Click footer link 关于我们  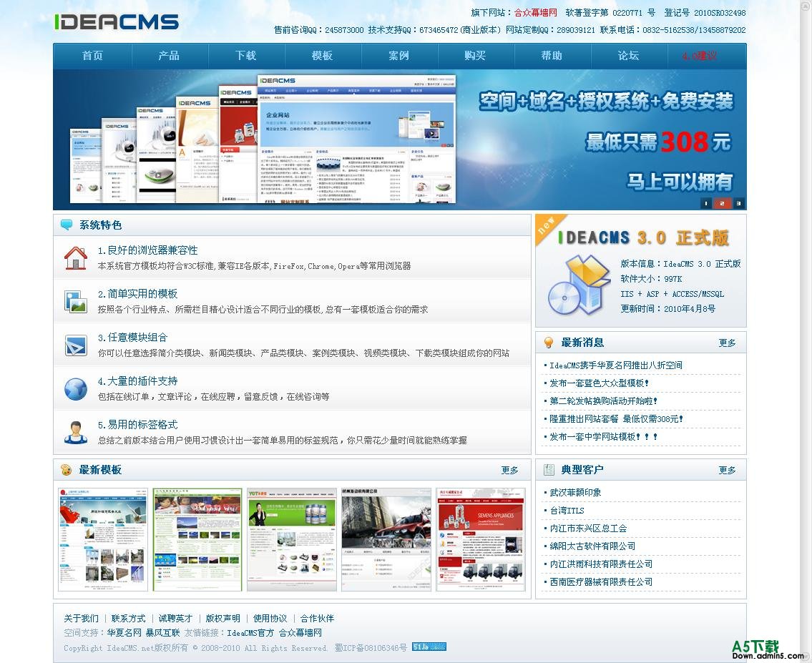point(82,618)
